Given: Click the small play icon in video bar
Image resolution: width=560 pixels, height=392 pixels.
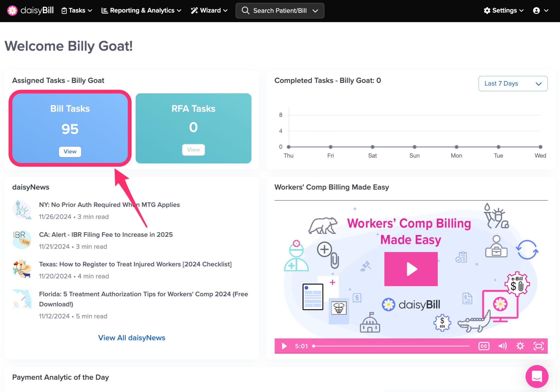Looking at the screenshot, I should [x=284, y=346].
